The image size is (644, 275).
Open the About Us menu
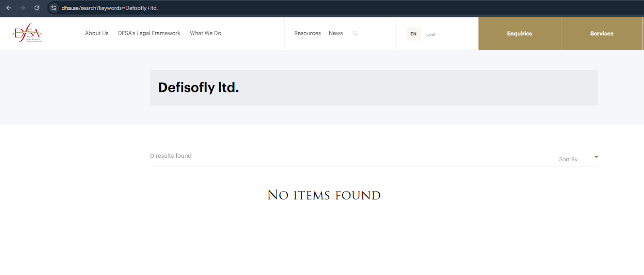[97, 33]
